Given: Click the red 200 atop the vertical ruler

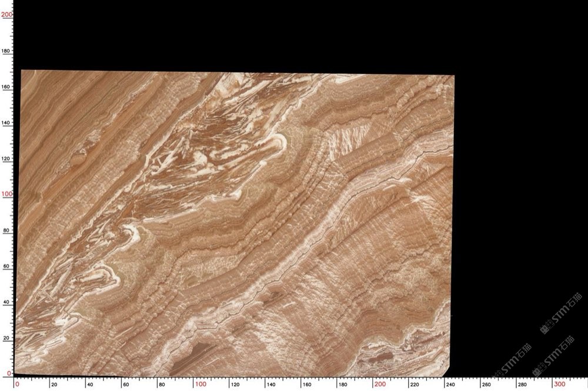Looking at the screenshot, I should (6, 15).
